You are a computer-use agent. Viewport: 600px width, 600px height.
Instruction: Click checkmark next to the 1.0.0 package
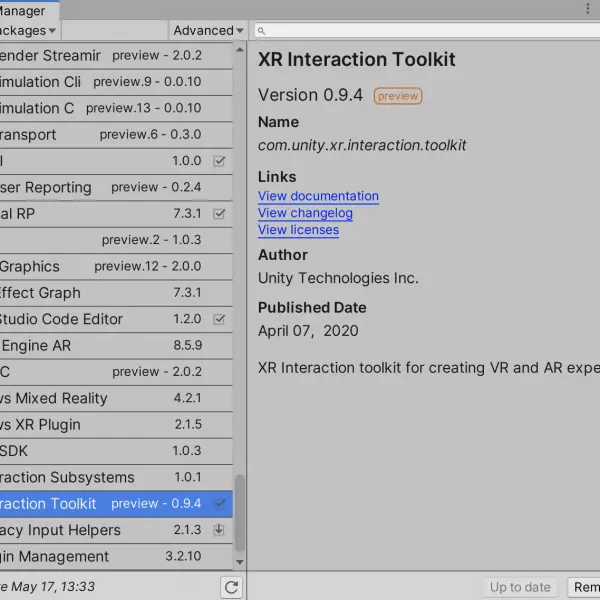(x=219, y=161)
